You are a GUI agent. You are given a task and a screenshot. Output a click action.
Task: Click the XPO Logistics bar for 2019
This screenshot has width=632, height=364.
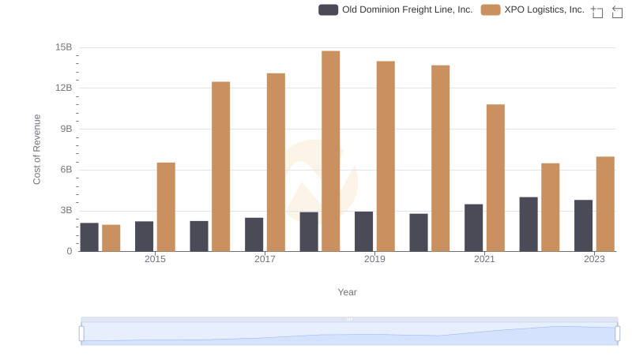point(386,156)
